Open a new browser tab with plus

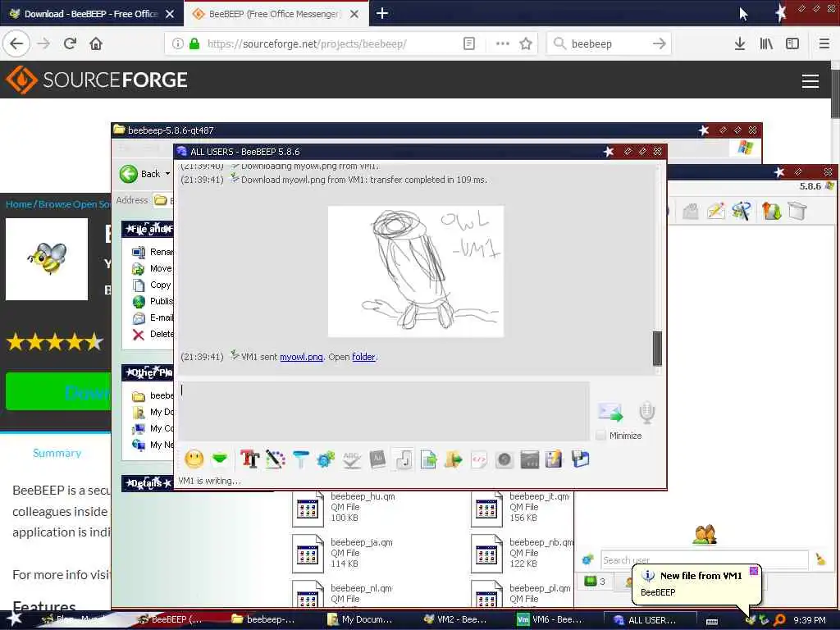(x=382, y=13)
